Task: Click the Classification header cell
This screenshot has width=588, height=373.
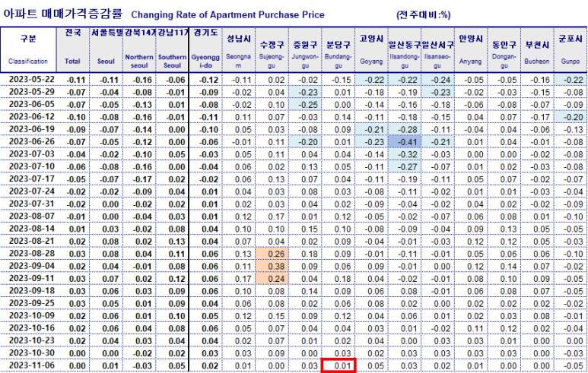Action: click(x=28, y=50)
